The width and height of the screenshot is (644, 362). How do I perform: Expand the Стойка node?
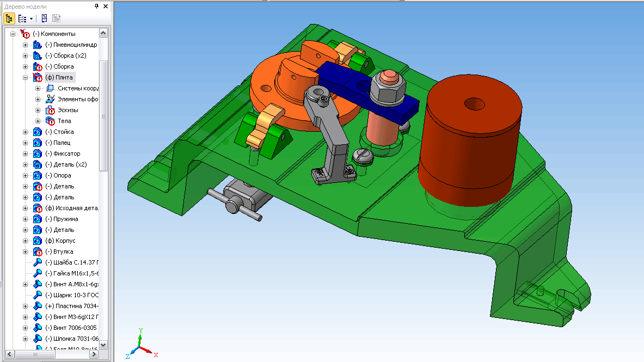26,132
